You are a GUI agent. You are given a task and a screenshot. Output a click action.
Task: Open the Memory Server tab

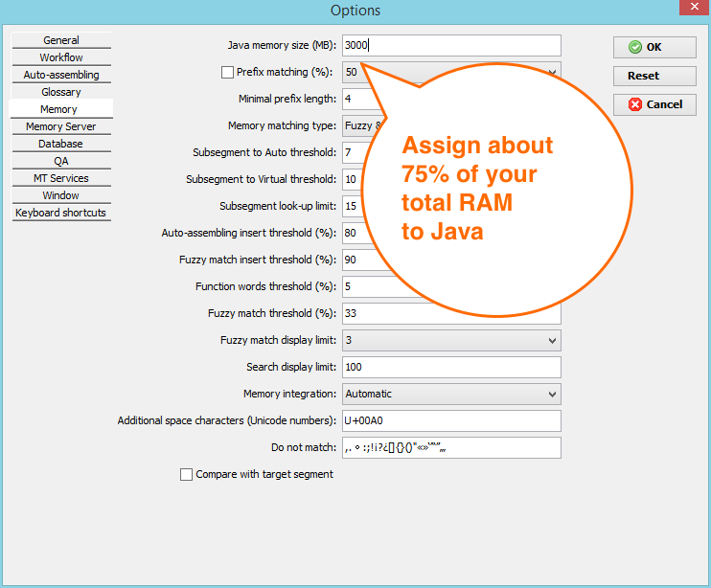[61, 126]
